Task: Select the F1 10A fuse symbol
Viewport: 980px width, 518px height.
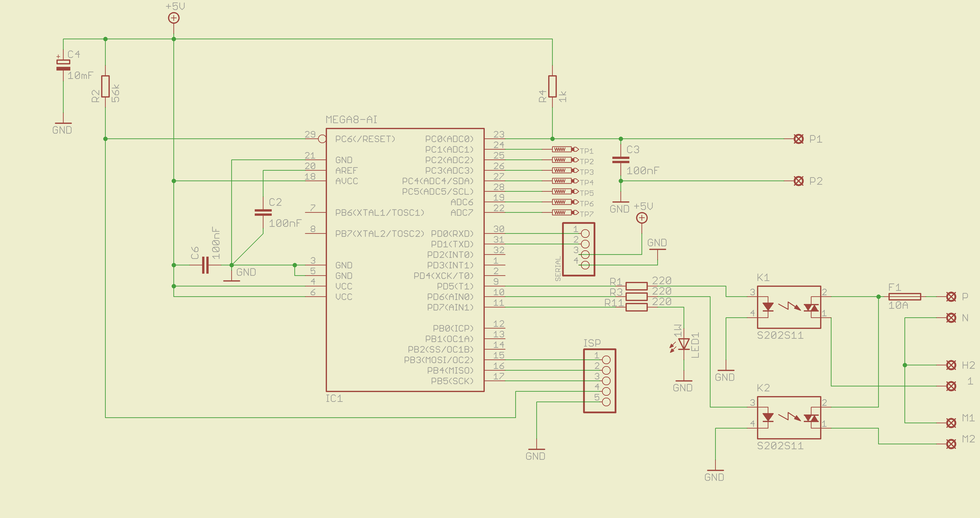Action: tap(905, 296)
